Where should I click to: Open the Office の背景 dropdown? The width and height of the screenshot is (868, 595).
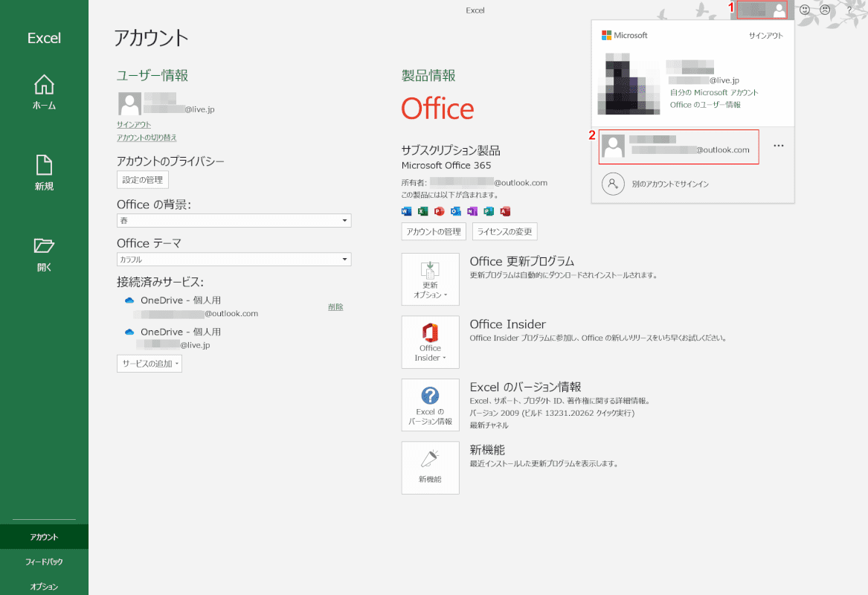tap(234, 220)
